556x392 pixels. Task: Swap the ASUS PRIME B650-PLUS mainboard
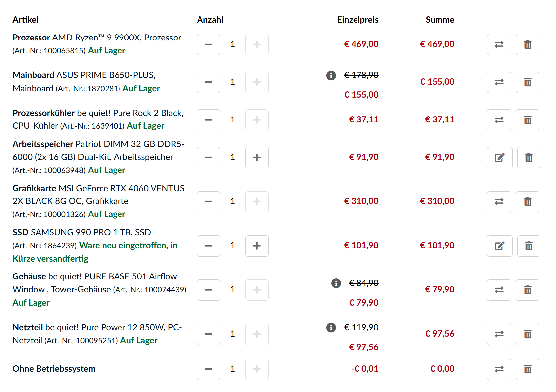[x=499, y=82]
